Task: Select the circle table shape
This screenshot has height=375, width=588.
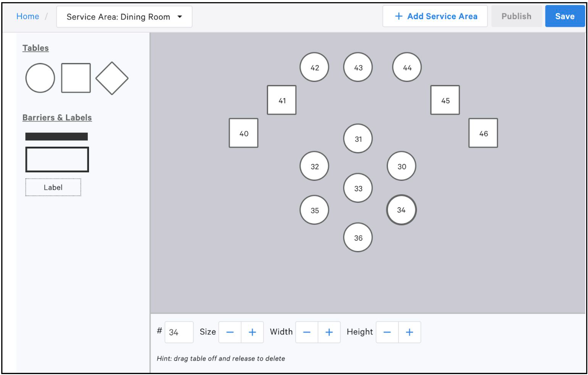Action: point(40,78)
